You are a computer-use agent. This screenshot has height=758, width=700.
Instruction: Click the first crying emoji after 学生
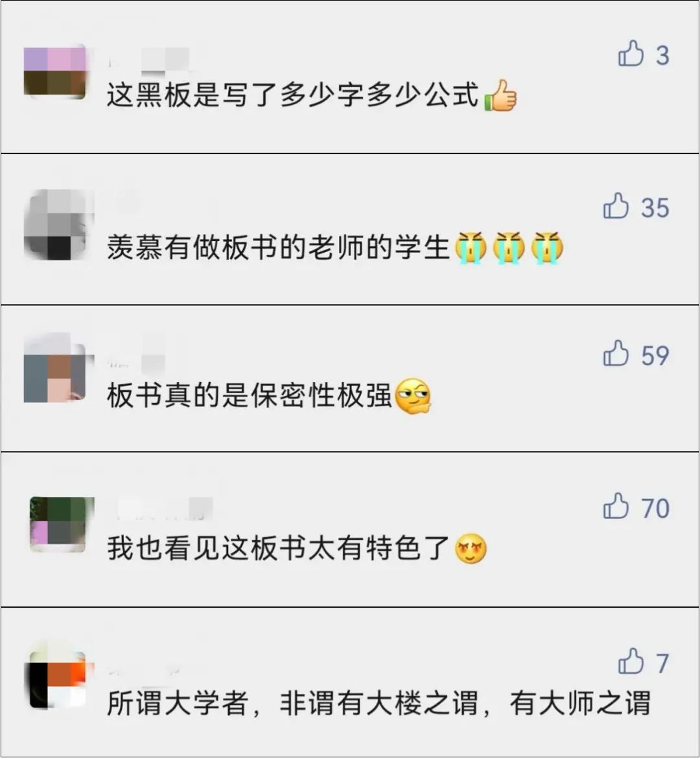[470, 248]
